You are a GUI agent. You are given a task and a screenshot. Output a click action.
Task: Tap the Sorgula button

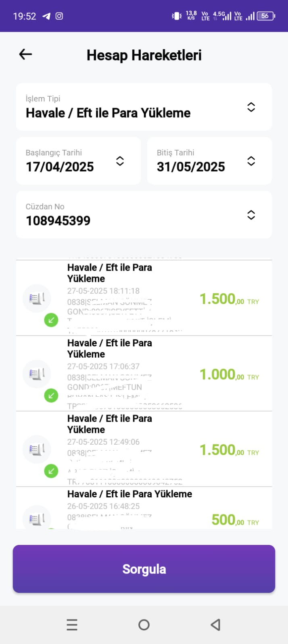pos(144,569)
